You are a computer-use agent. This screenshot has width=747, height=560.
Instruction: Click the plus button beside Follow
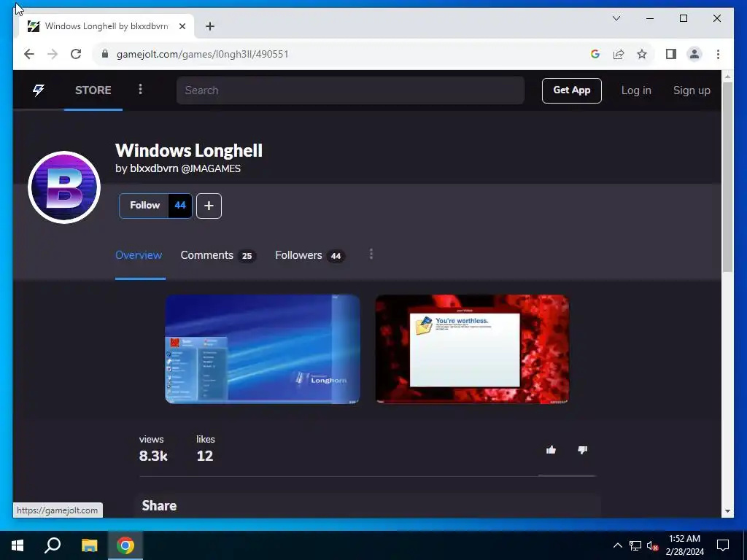pos(209,206)
